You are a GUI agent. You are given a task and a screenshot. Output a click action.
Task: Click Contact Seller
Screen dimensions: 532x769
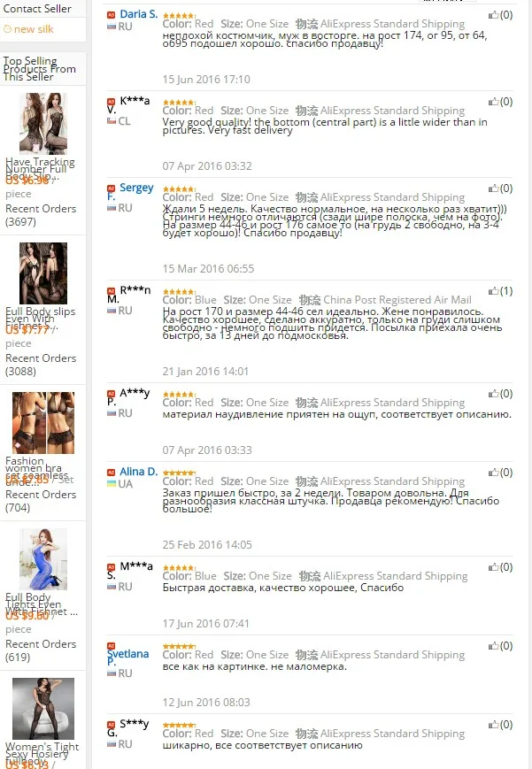coord(37,8)
